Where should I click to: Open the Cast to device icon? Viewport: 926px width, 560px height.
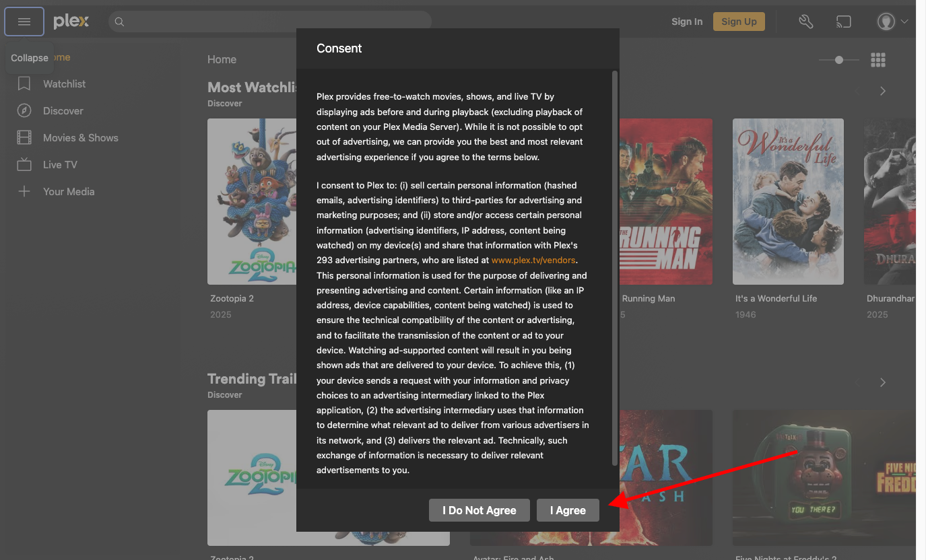(843, 21)
